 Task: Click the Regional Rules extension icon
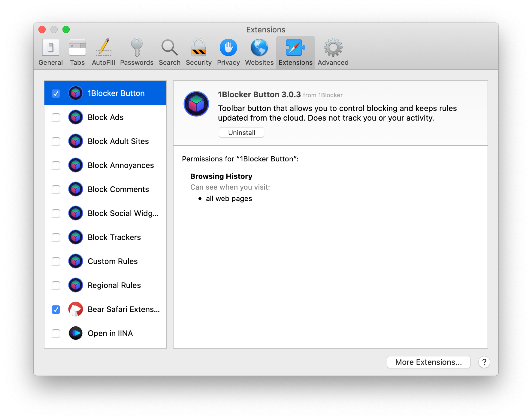76,285
